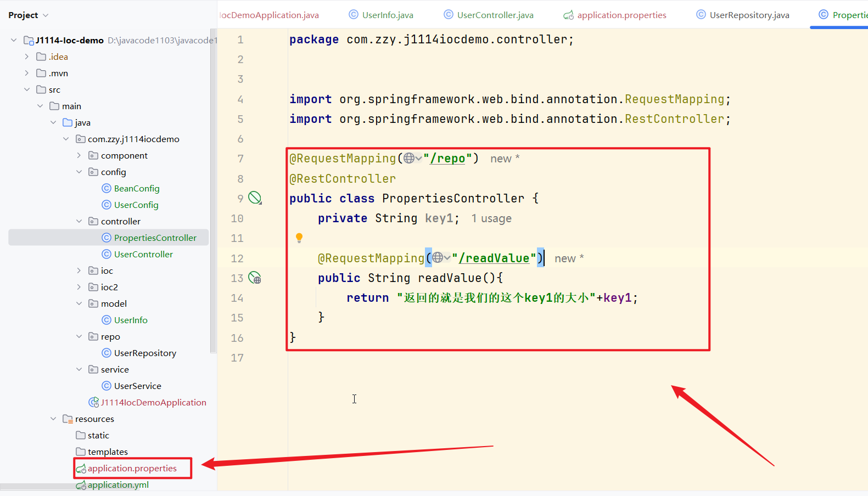This screenshot has width=868, height=496.
Task: Collapse the J1114-Ioc-demo root node
Action: pos(14,40)
